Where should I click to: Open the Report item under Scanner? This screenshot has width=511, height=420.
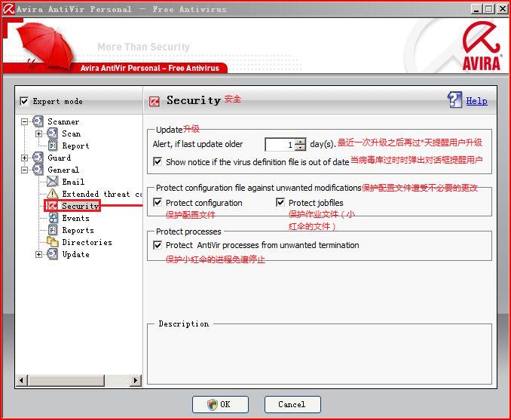[75, 146]
